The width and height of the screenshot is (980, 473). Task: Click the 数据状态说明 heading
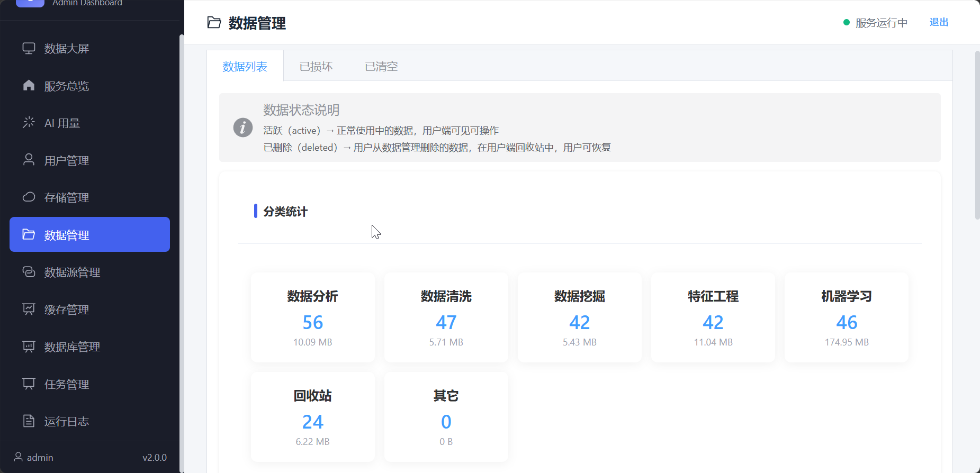301,110
